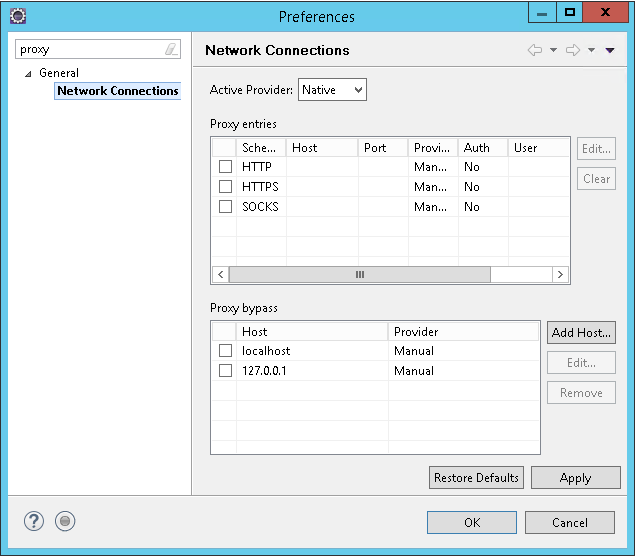Enable the SOCKS proxy entry checkbox

point(225,206)
